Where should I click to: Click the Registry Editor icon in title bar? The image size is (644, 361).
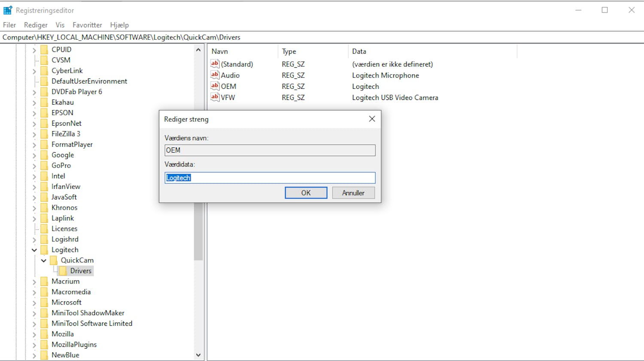click(x=6, y=9)
